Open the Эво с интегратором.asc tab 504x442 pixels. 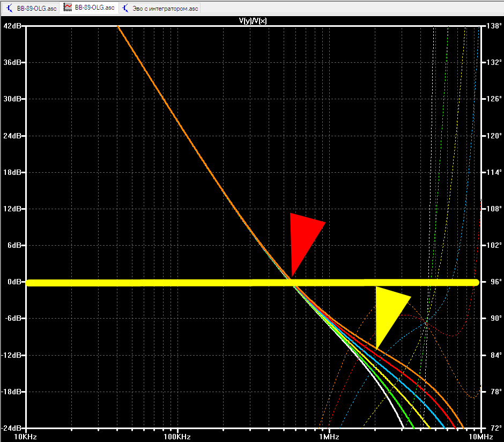[x=160, y=8]
